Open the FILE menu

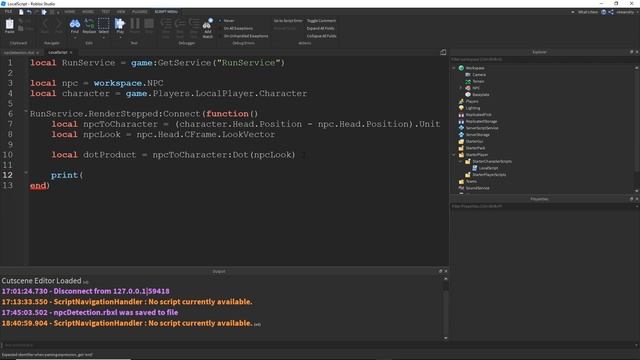[x=8, y=12]
